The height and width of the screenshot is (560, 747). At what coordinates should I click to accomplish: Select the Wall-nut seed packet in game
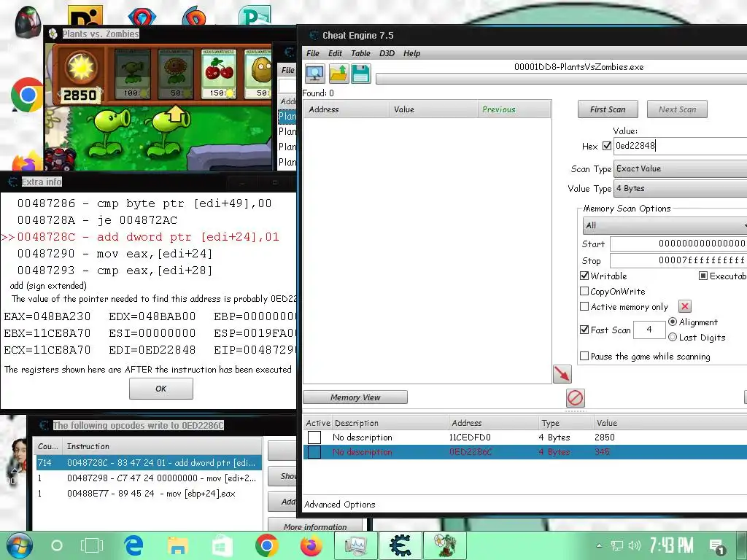(x=258, y=74)
